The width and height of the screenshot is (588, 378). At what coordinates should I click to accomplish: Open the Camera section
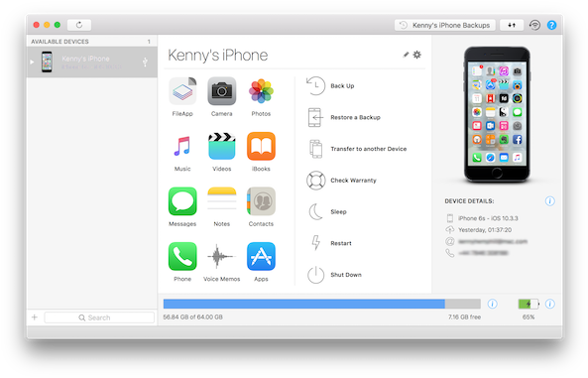click(222, 91)
